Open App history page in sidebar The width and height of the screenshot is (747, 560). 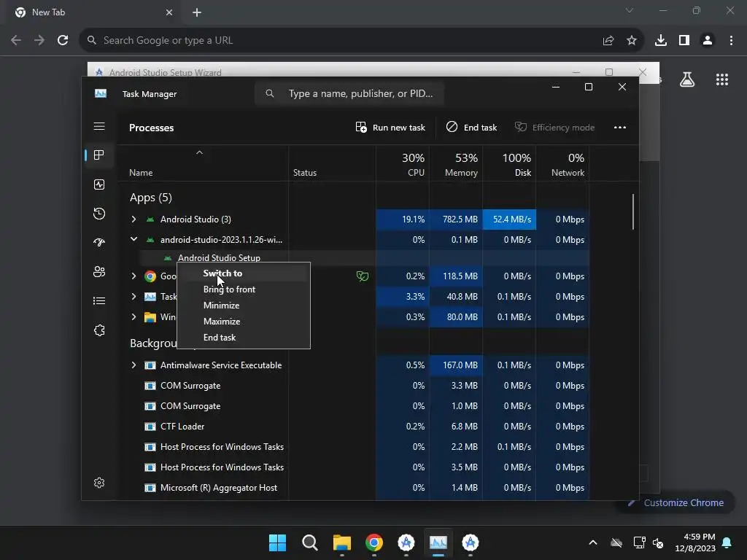point(99,214)
